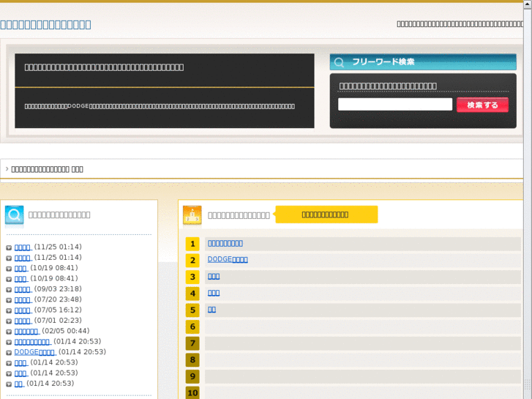Select the rank 9 number badge

point(192,376)
